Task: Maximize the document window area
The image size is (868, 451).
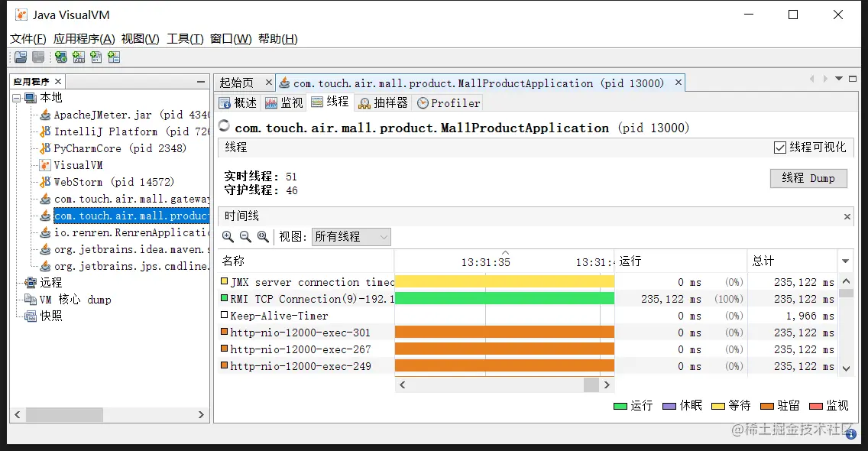Action: pyautogui.click(x=853, y=79)
